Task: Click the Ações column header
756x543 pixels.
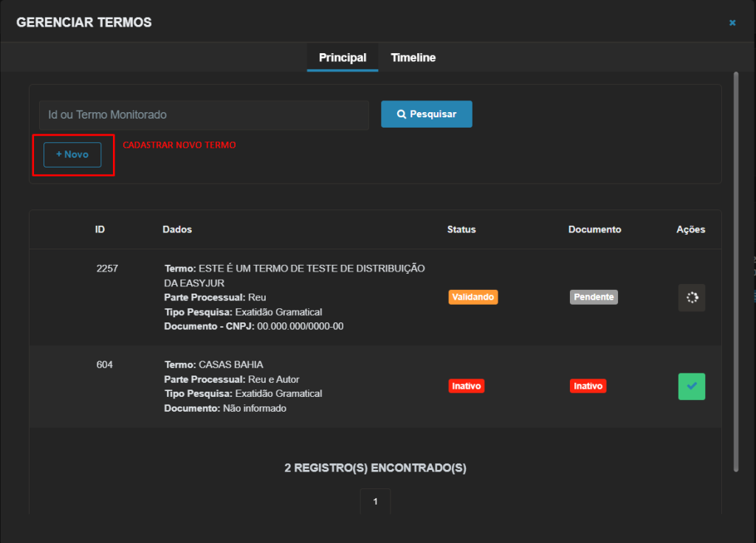Action: (x=690, y=229)
